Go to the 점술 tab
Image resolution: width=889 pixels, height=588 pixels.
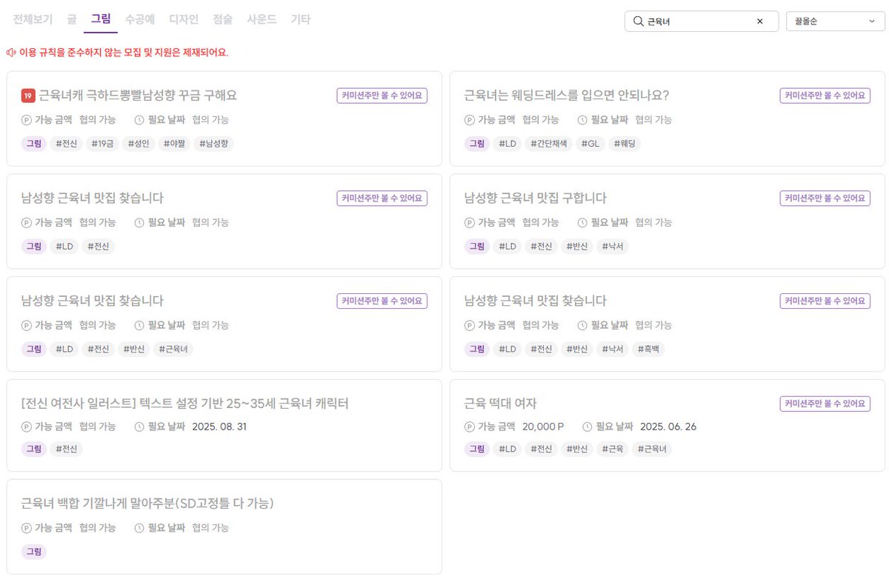222,19
